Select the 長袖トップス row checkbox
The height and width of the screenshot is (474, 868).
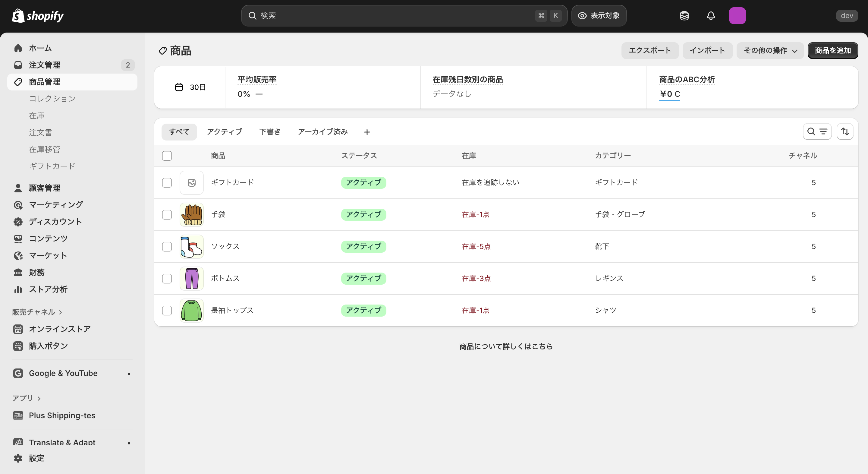[167, 311]
